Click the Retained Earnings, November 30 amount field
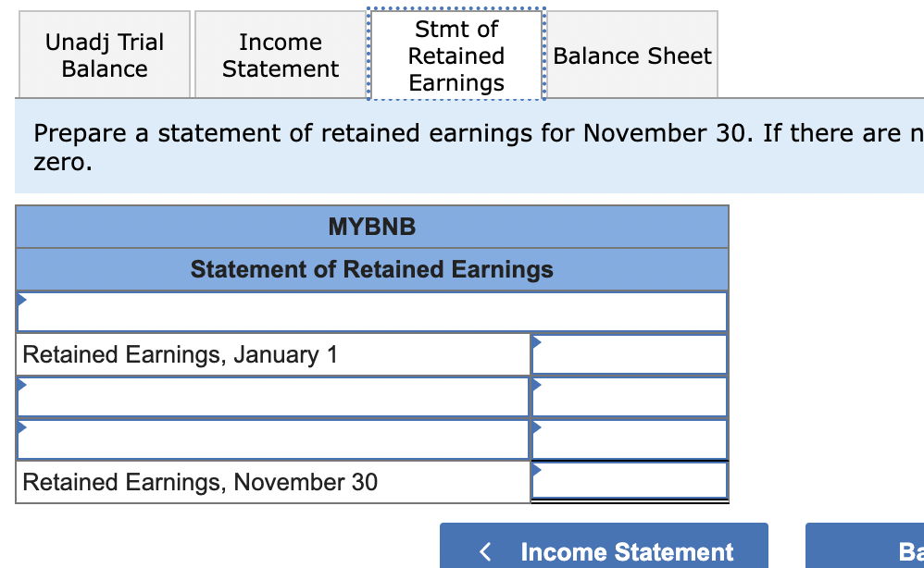The height and width of the screenshot is (568, 924). coord(630,481)
